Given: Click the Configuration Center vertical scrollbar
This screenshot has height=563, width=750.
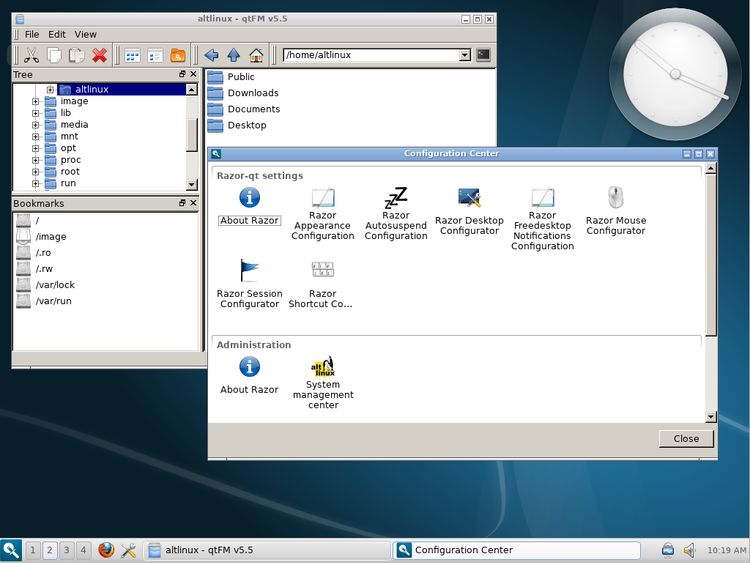Looking at the screenshot, I should (711, 250).
